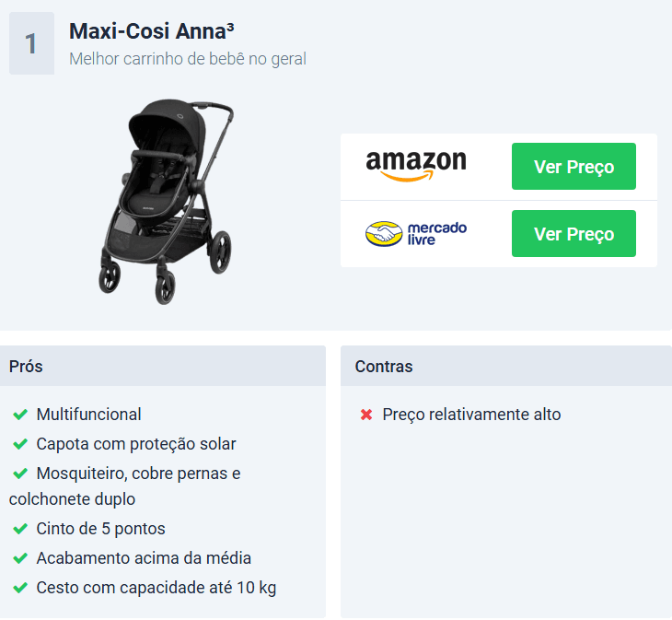Click the Multifuncional list item text

click(88, 415)
